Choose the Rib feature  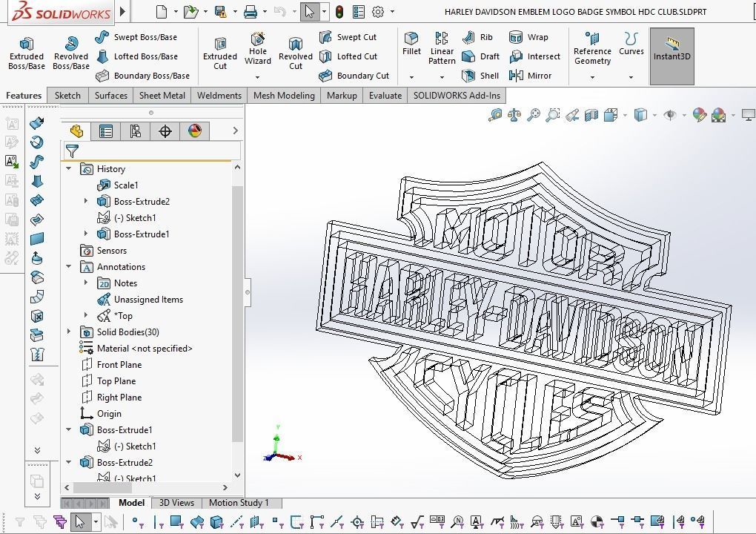(477, 37)
